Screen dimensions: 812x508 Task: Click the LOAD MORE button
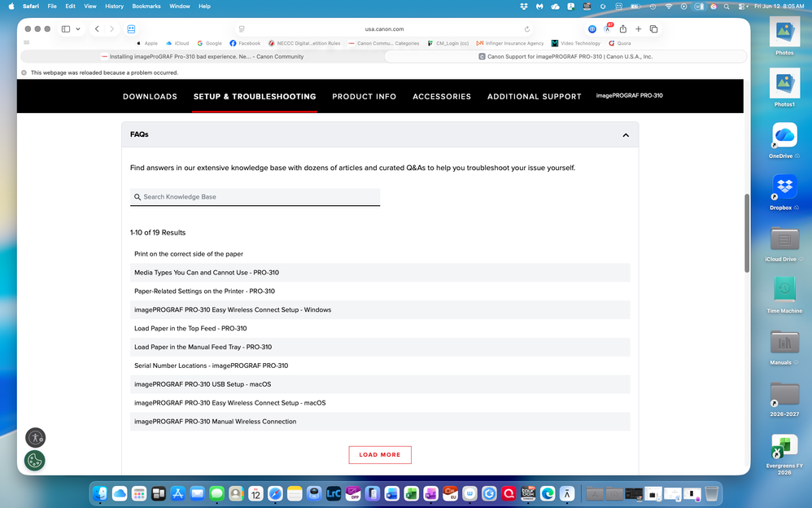(380, 454)
